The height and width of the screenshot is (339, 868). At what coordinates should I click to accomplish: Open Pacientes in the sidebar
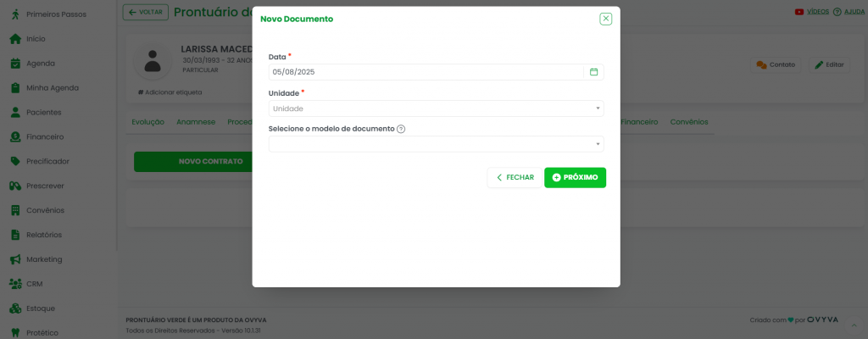[x=43, y=112]
